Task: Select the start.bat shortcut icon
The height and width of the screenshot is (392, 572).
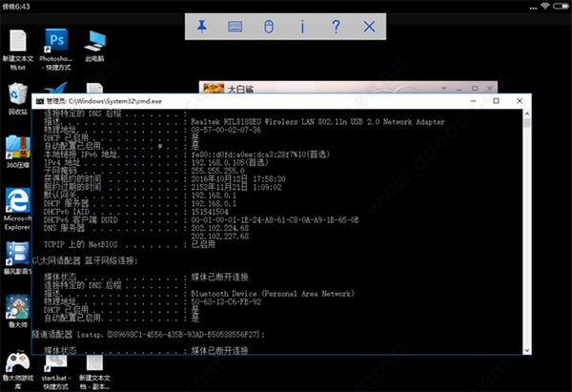Action: coord(56,372)
